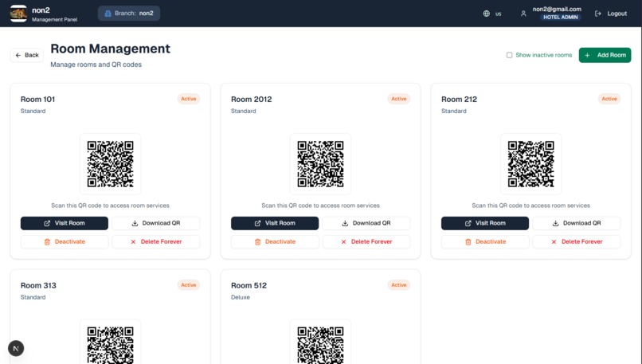Deactivate Room 2012
Image resolution: width=642 pixels, height=364 pixels.
[275, 241]
